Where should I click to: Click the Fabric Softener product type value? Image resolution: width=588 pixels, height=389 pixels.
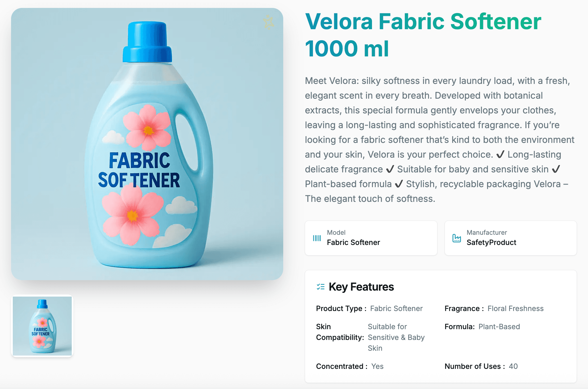click(x=396, y=308)
